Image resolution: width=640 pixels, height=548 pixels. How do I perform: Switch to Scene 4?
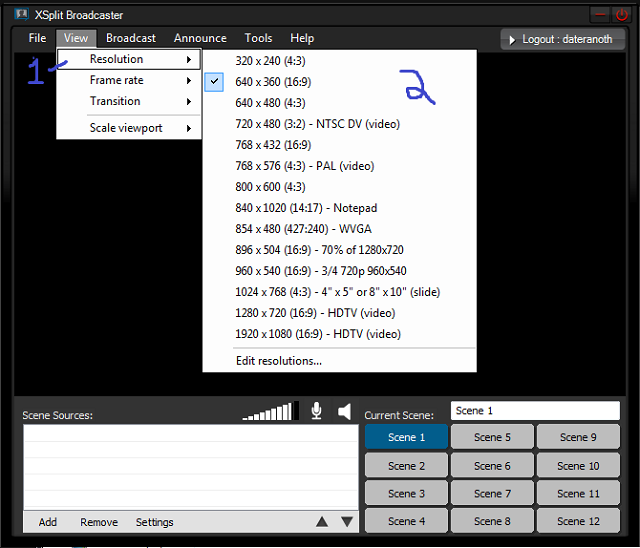(x=407, y=521)
